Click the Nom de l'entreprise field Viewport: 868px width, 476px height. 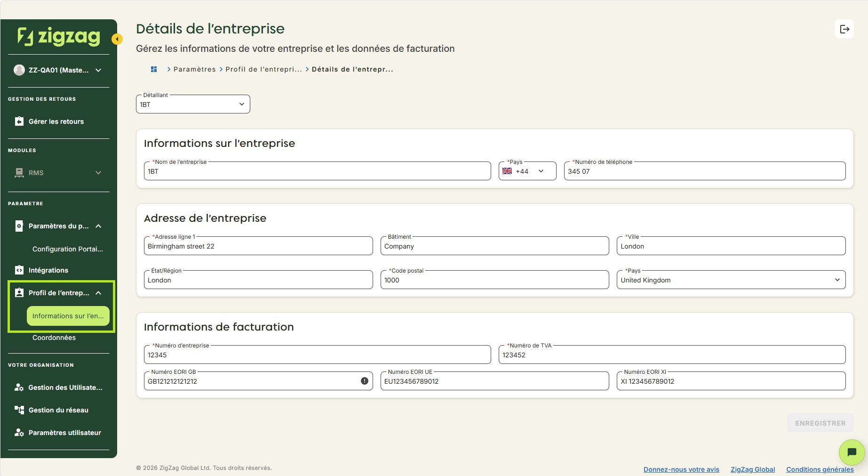coord(318,171)
